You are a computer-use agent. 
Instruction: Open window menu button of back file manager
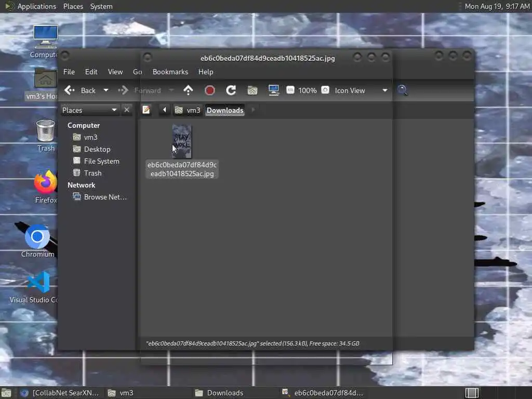(x=65, y=55)
